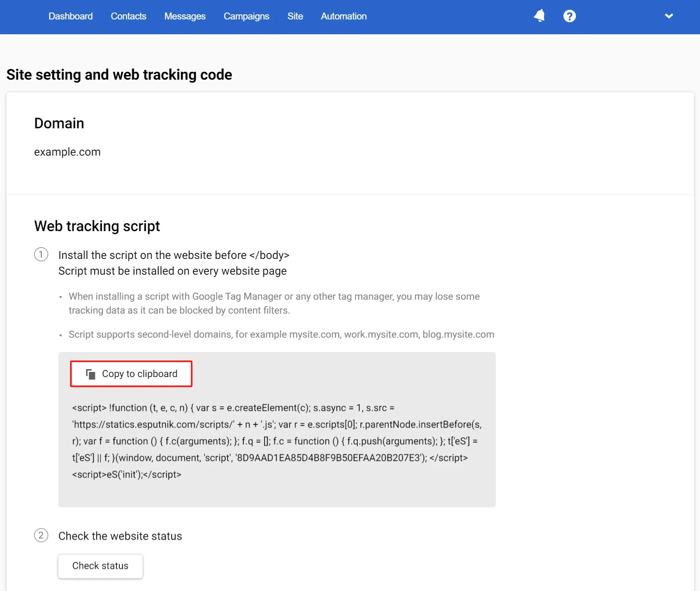The height and width of the screenshot is (591, 700).
Task: Open the Messages menu
Action: click(x=185, y=16)
